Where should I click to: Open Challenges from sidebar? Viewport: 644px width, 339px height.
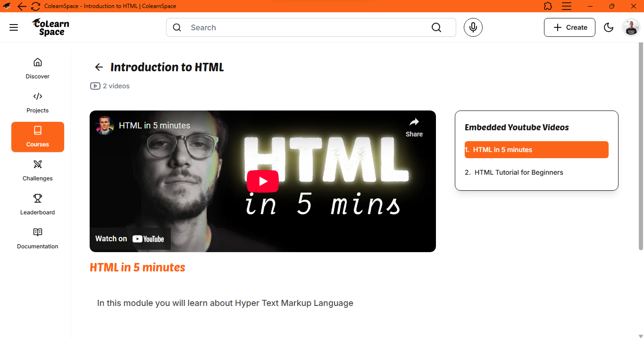click(x=38, y=171)
